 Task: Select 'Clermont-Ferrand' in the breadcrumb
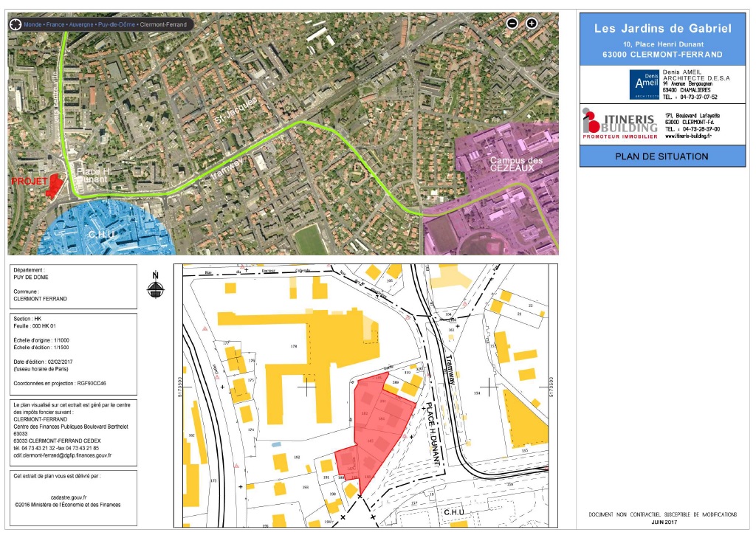tap(165, 24)
